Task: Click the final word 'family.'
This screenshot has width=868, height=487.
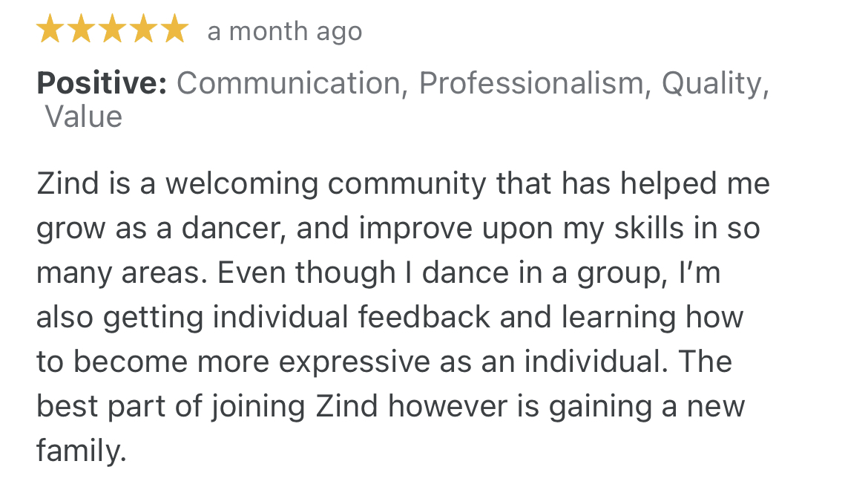Action: click(x=82, y=451)
